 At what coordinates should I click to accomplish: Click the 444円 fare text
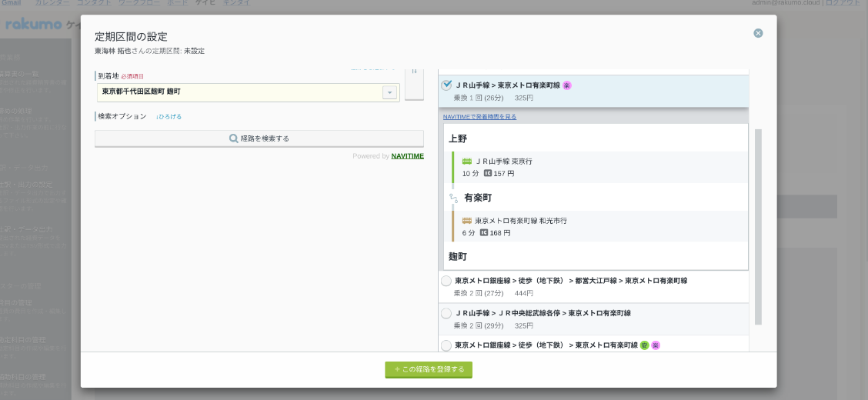coord(524,293)
